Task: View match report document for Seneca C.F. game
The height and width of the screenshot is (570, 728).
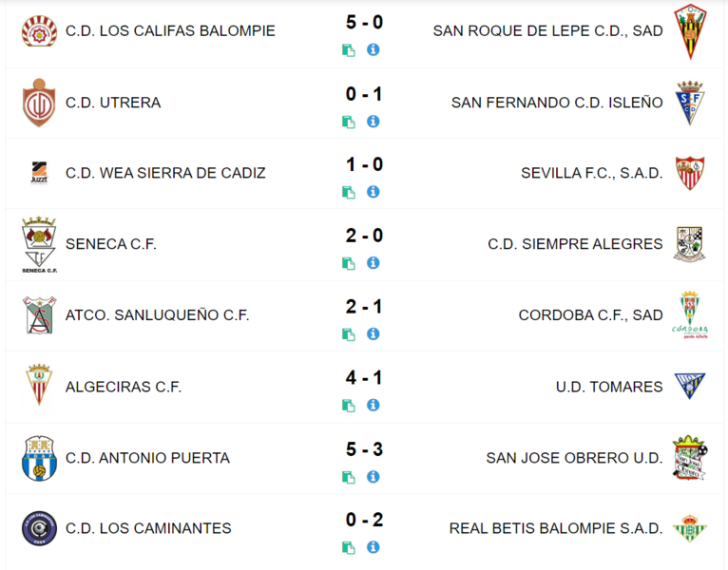Action: pos(349,264)
